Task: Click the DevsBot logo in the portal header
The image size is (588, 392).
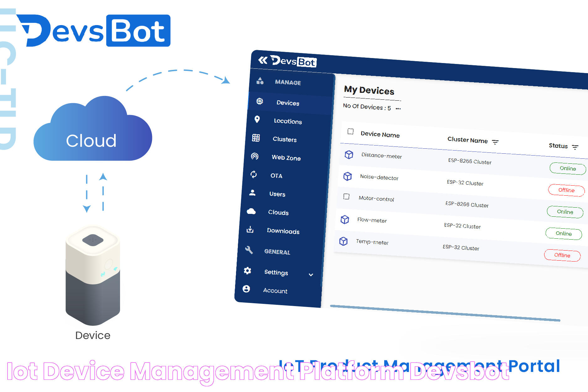Action: (294, 61)
